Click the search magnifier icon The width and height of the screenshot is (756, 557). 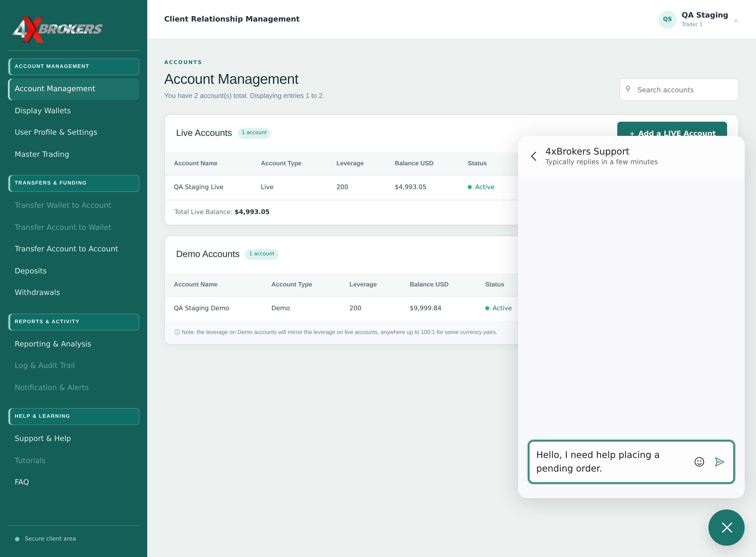[628, 89]
